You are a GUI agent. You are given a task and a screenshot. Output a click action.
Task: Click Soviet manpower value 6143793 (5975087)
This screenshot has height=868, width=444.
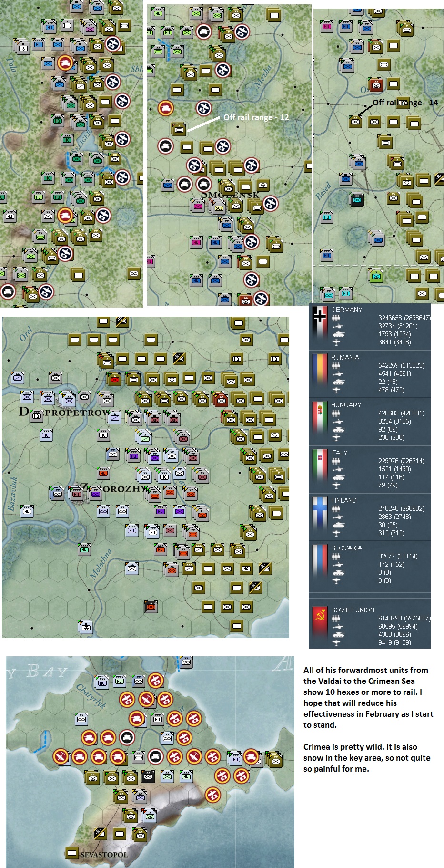point(404,618)
